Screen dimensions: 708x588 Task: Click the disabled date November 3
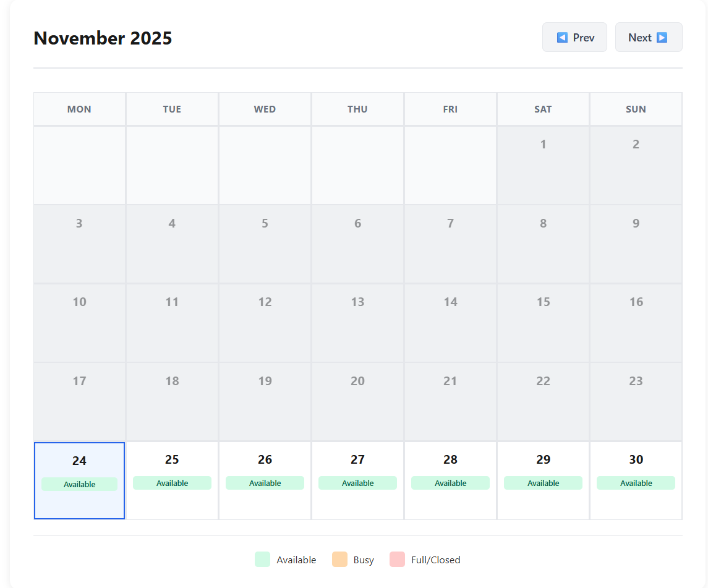tap(79, 244)
